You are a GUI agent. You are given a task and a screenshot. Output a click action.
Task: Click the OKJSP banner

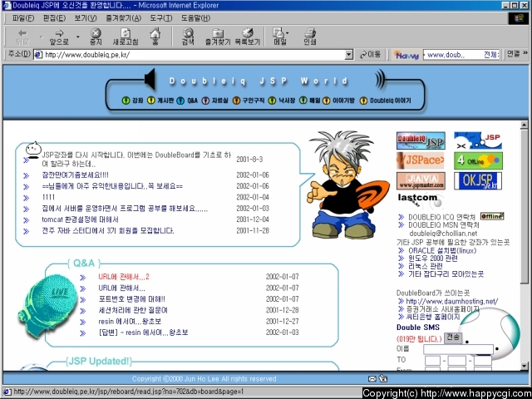tap(478, 181)
